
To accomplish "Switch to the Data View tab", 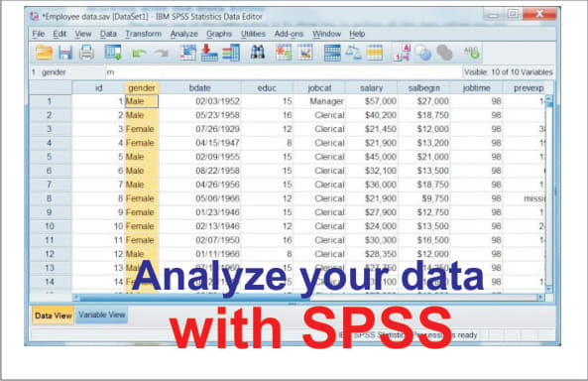I will (x=53, y=316).
